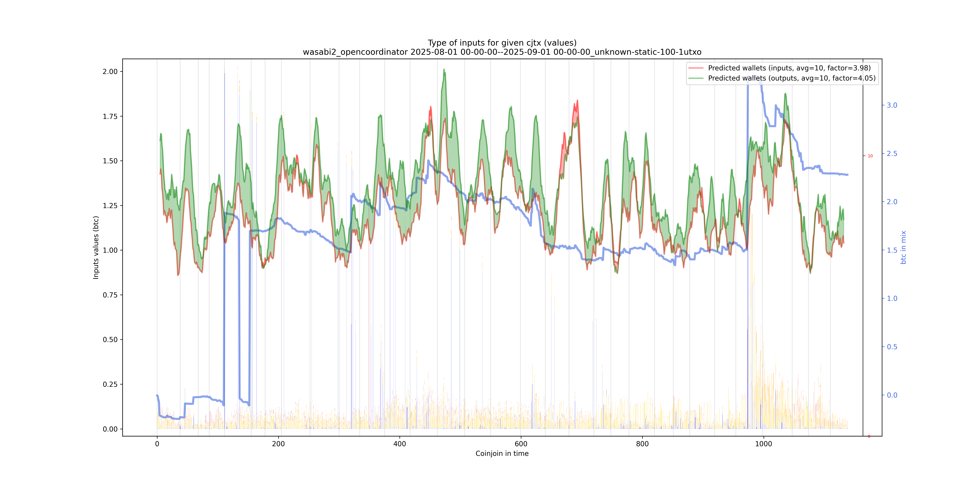Viewport: 980px width, 490px height.
Task: Click the blue right-axis tick 0.5
Action: pyautogui.click(x=892, y=347)
